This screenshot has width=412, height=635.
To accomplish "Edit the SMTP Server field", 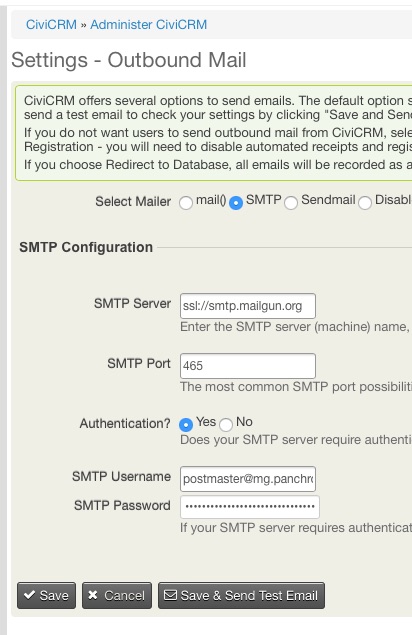I will pos(248,306).
